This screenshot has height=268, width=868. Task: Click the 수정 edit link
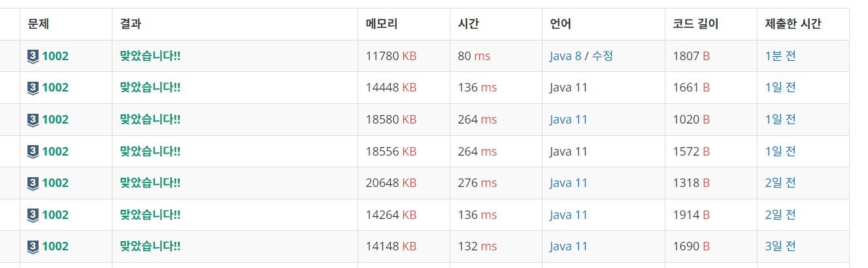tap(603, 56)
